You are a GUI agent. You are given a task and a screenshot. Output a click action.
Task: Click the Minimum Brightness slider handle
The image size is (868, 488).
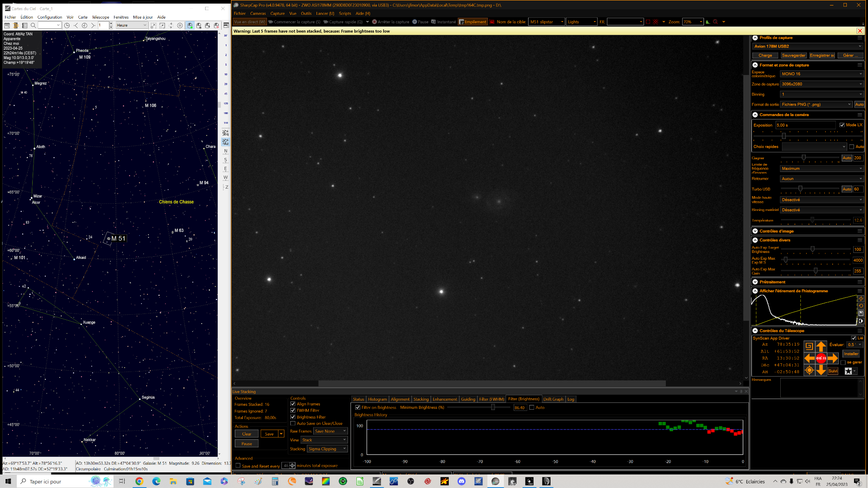[493, 407]
